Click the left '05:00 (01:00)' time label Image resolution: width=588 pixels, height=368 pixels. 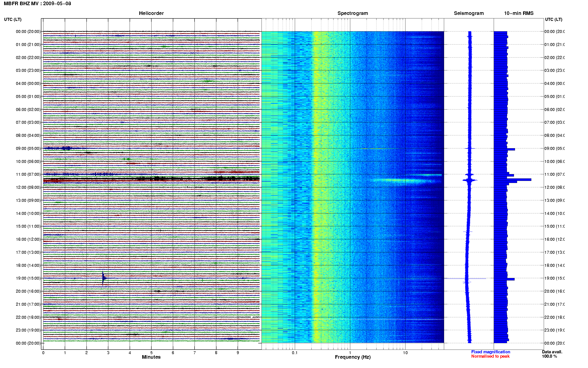coord(28,97)
